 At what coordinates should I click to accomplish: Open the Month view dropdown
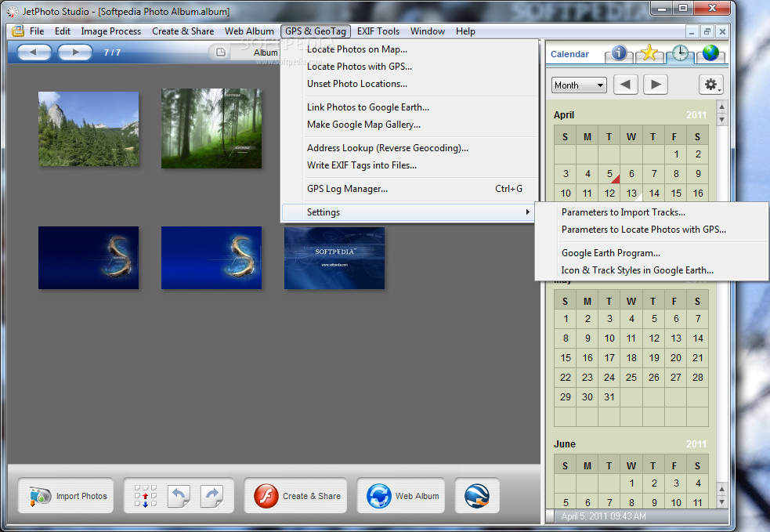point(579,85)
